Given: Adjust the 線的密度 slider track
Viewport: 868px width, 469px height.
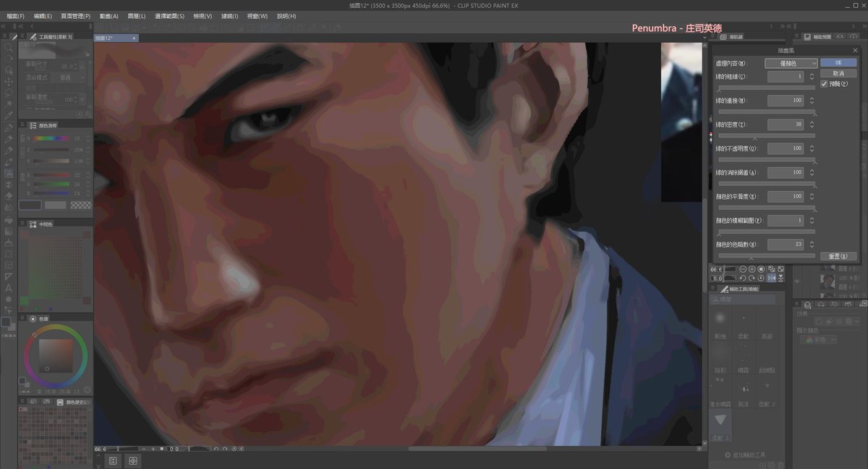Looking at the screenshot, I should coord(766,135).
